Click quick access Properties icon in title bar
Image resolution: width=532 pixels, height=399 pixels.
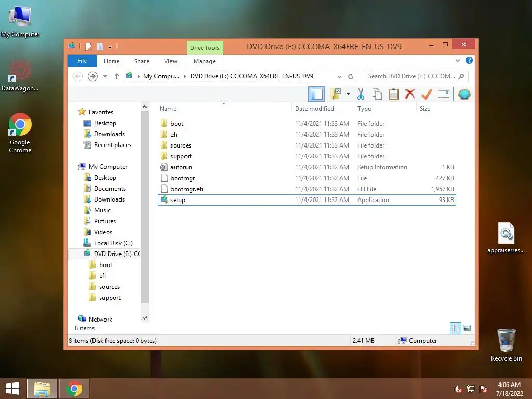[x=88, y=46]
